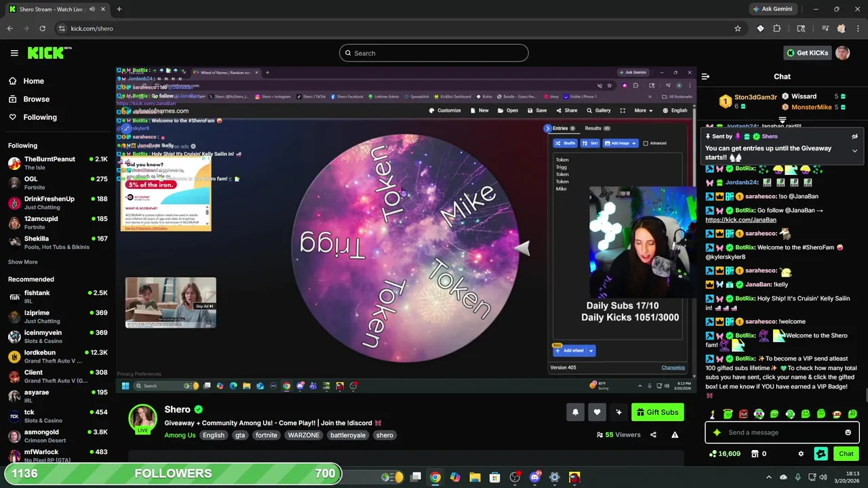Open Discord from the taskbar

pyautogui.click(x=534, y=477)
